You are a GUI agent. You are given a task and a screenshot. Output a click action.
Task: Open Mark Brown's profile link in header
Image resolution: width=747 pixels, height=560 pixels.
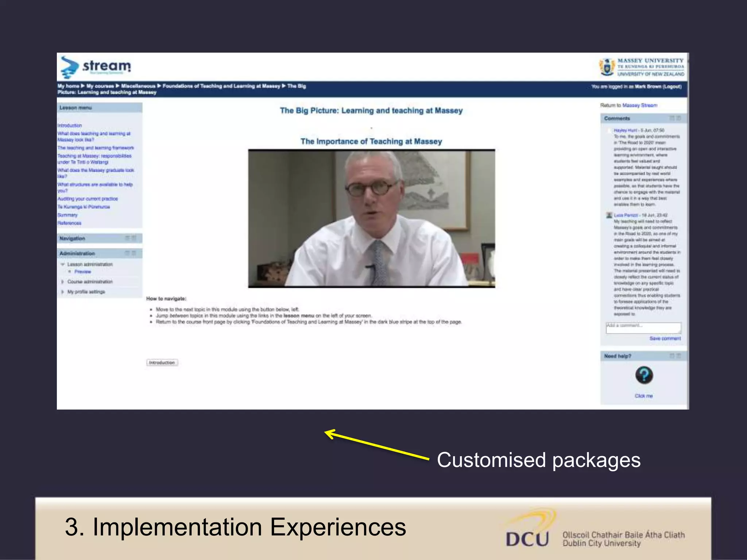pyautogui.click(x=648, y=87)
